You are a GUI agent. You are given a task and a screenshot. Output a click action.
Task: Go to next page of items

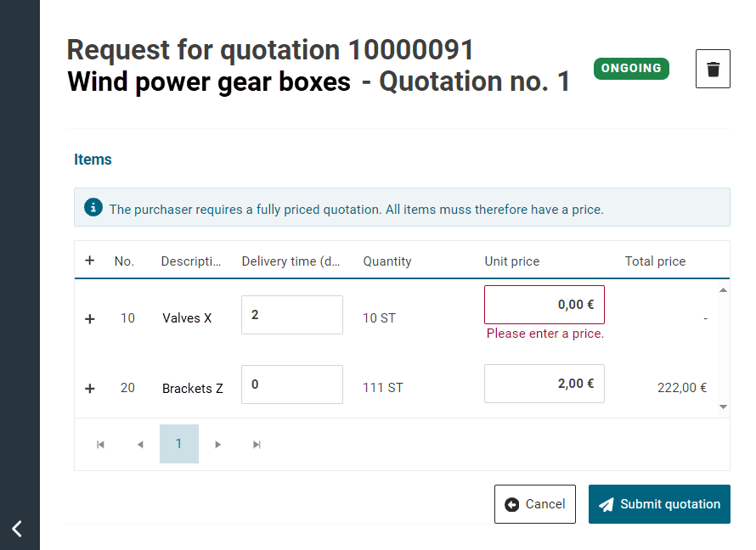point(218,444)
